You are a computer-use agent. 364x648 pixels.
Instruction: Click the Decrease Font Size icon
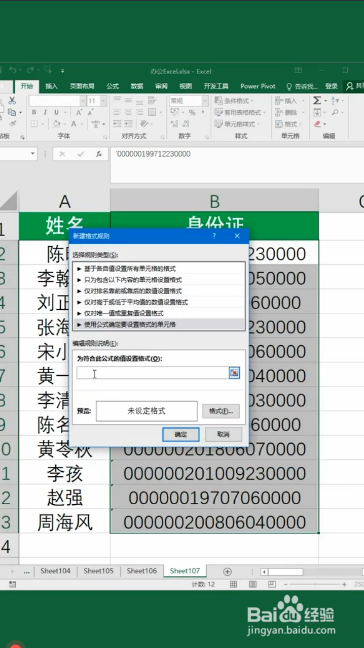90,112
